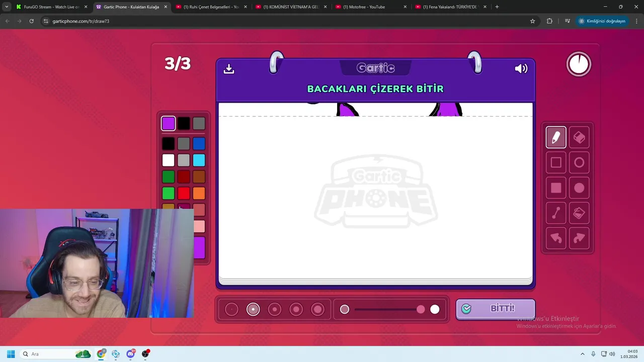Open the system volume control
The width and height of the screenshot is (644, 362).
(x=612, y=354)
